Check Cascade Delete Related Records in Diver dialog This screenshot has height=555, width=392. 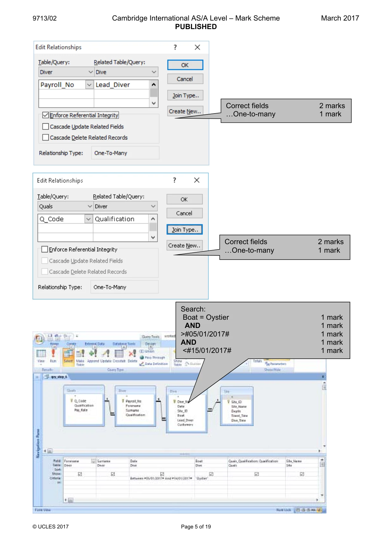click(x=46, y=137)
